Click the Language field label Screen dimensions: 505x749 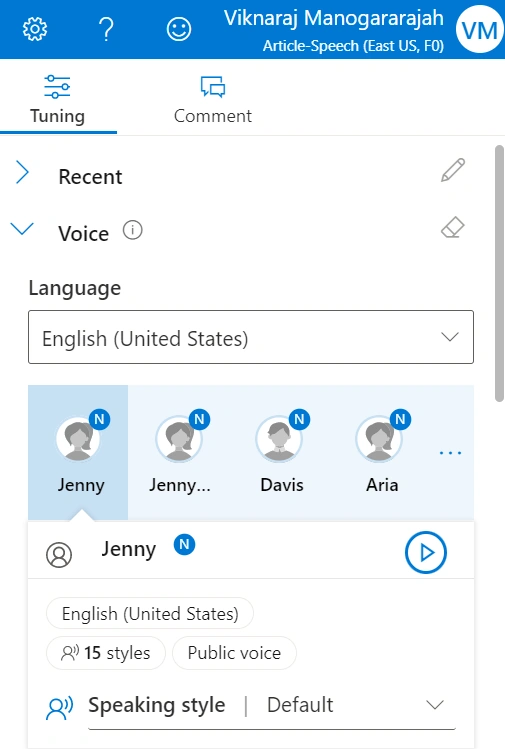click(x=75, y=288)
